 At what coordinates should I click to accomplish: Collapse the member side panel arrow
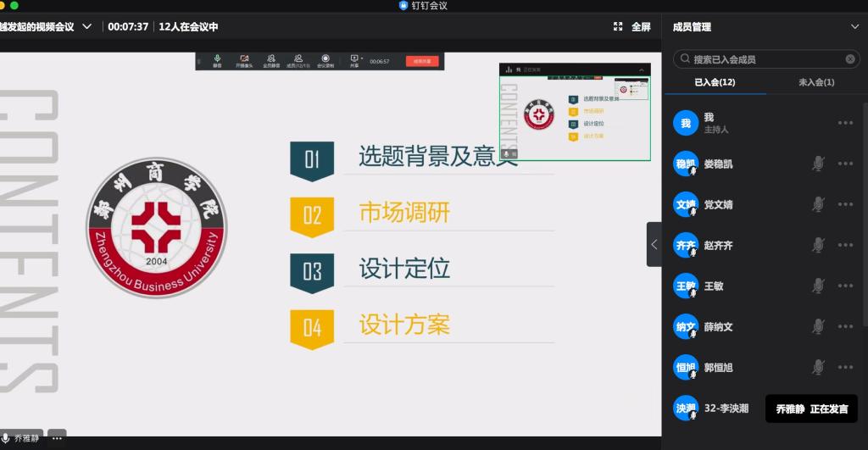coord(654,244)
